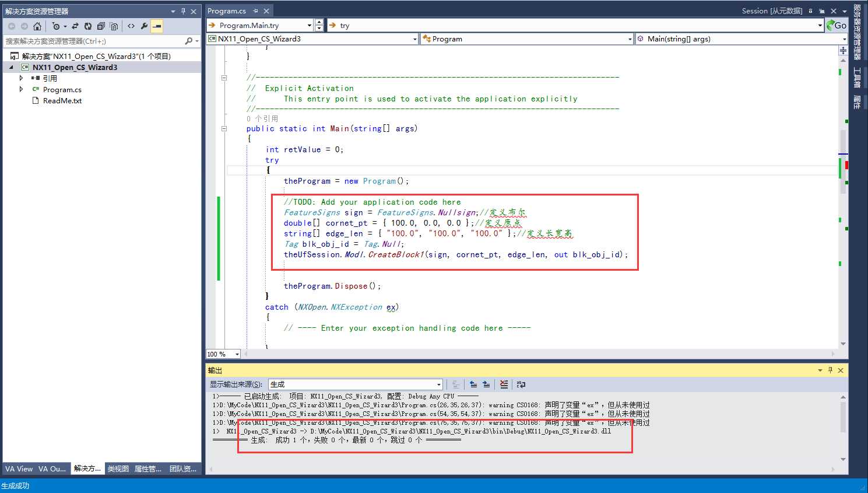
Task: Close the Output panel
Action: [x=841, y=370]
